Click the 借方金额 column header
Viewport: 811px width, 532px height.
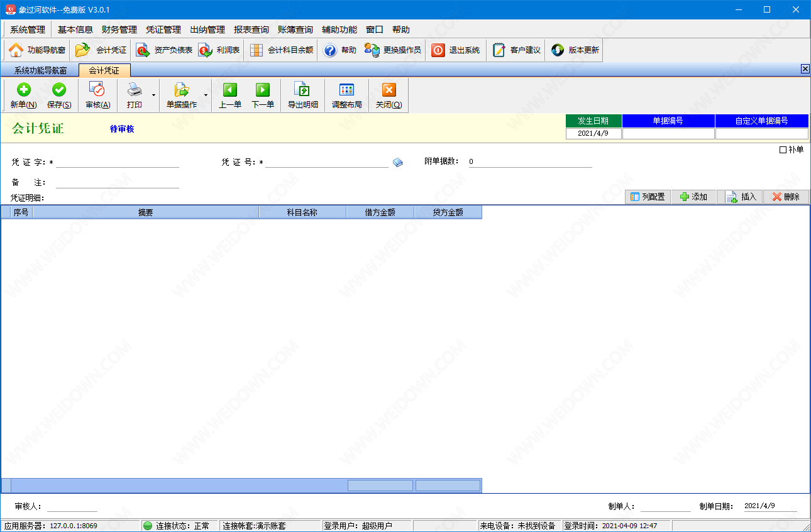coord(380,212)
